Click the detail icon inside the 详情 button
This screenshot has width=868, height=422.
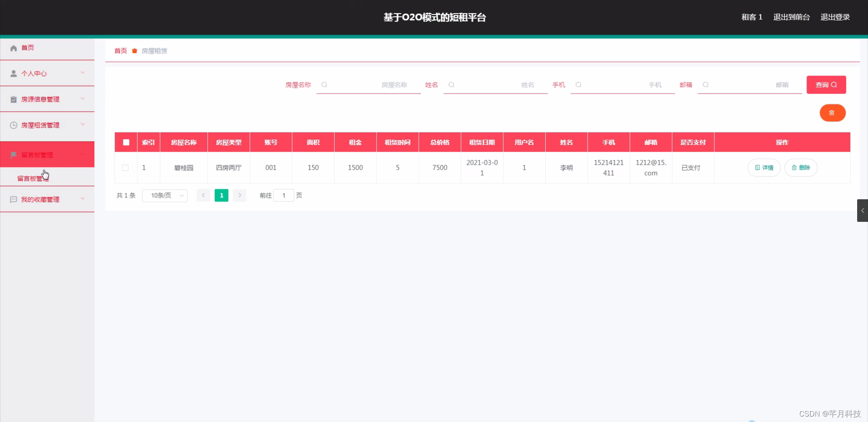pyautogui.click(x=758, y=168)
